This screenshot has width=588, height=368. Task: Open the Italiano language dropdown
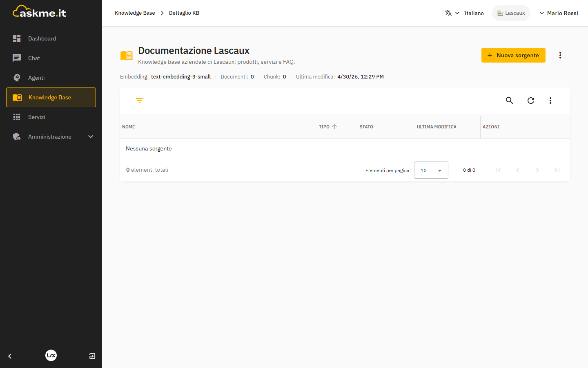464,13
